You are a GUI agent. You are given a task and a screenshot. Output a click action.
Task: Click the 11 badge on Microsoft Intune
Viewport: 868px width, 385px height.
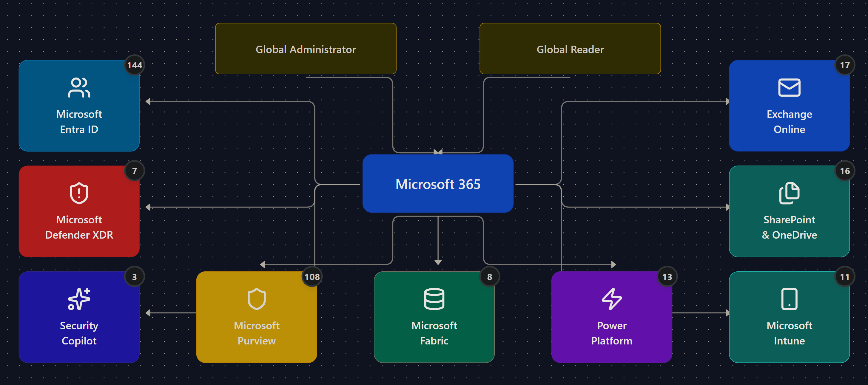tap(845, 276)
